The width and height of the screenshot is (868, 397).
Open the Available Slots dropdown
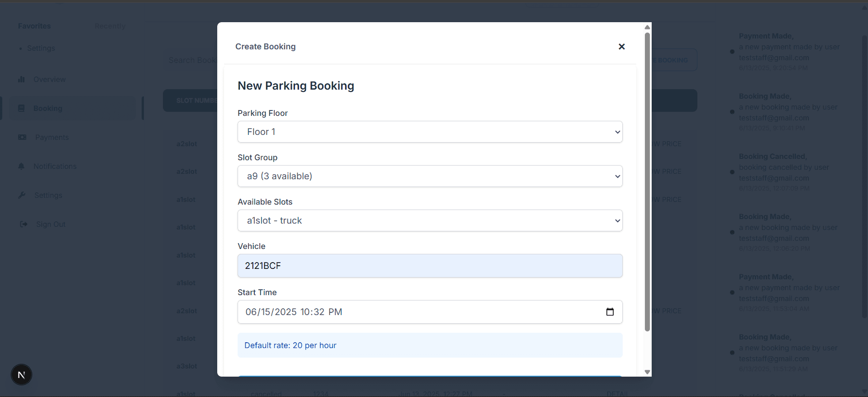coord(430,220)
